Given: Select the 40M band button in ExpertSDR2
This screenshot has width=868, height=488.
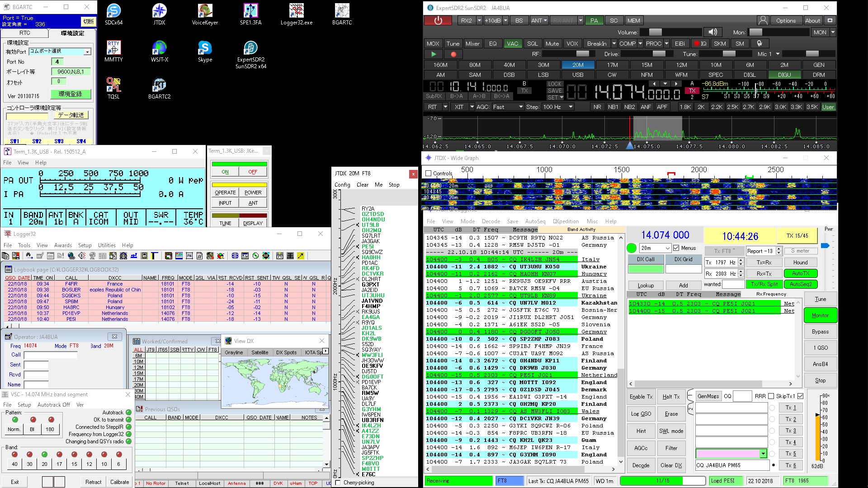Looking at the screenshot, I should click(x=509, y=65).
